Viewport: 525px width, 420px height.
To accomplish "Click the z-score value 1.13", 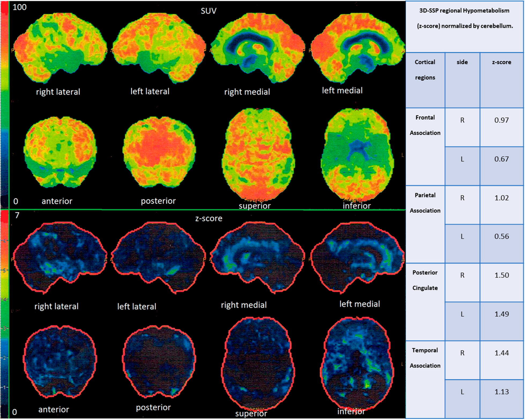I will click(501, 392).
